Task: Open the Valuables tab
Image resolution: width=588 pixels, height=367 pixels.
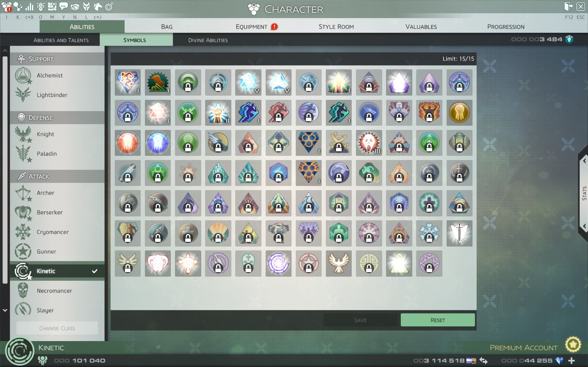Action: click(421, 27)
